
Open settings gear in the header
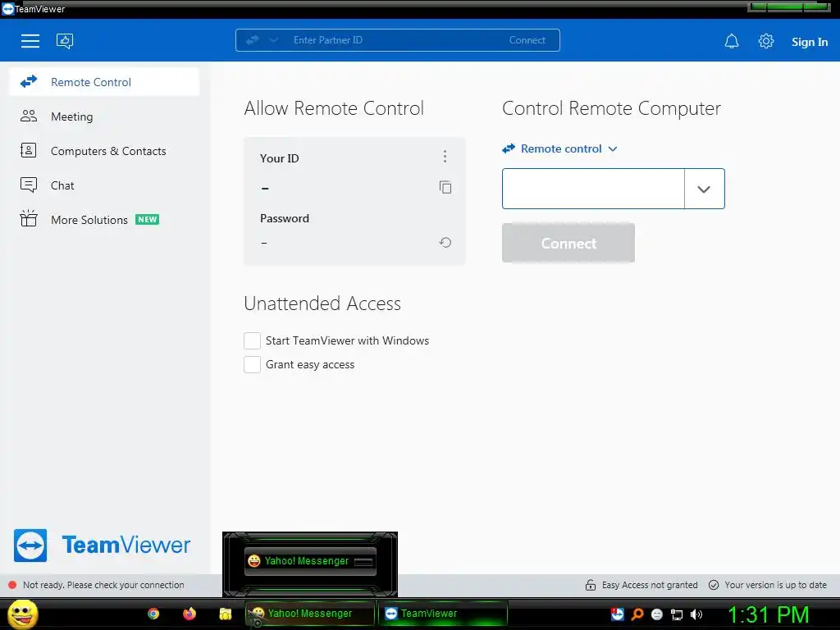point(766,41)
